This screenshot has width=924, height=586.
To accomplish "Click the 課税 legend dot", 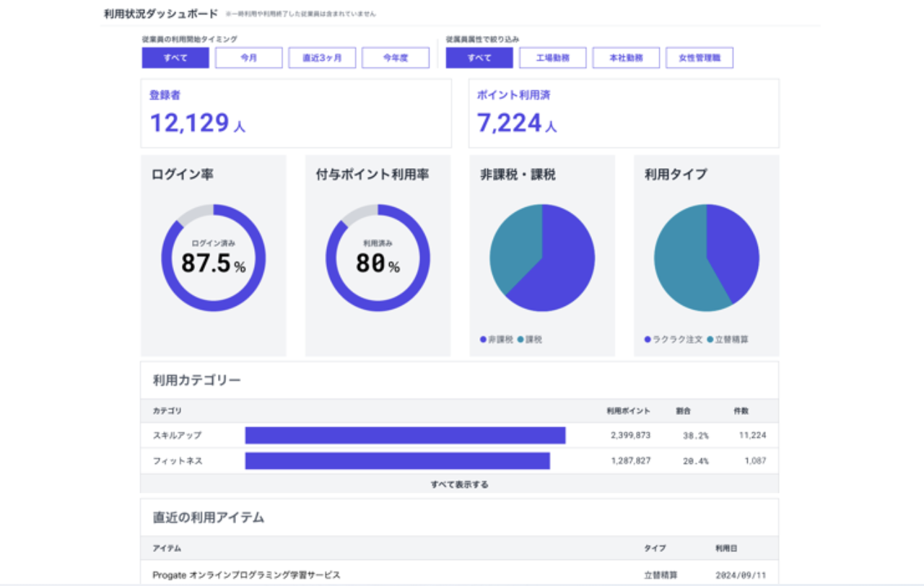I will click(520, 339).
